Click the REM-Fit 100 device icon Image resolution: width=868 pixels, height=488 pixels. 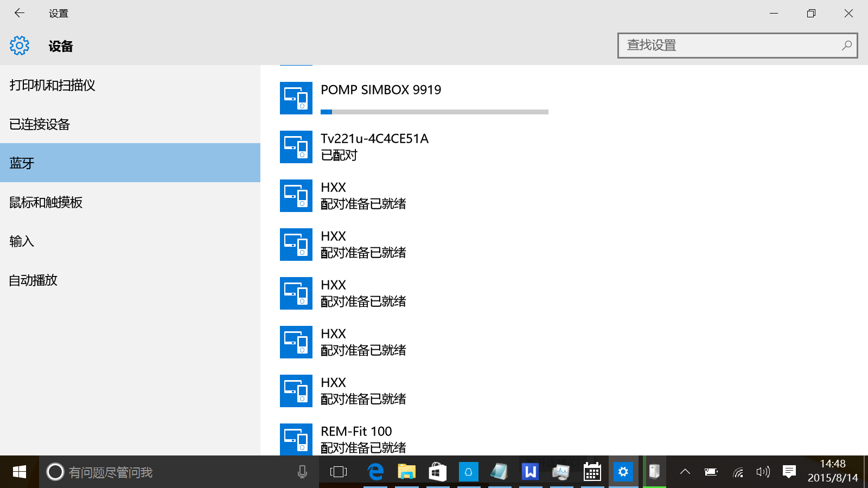coord(296,439)
